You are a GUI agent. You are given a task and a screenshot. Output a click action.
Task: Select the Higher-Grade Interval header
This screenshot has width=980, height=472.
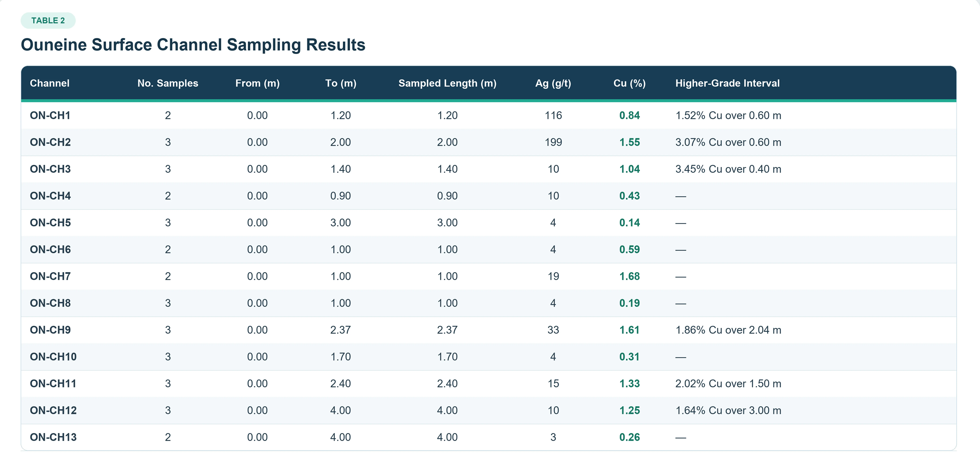[x=727, y=83]
